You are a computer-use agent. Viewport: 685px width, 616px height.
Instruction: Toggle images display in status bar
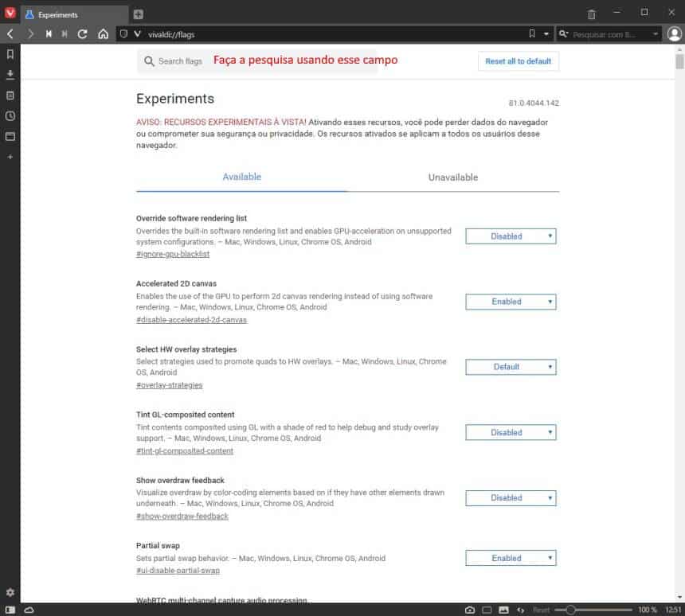[503, 610]
